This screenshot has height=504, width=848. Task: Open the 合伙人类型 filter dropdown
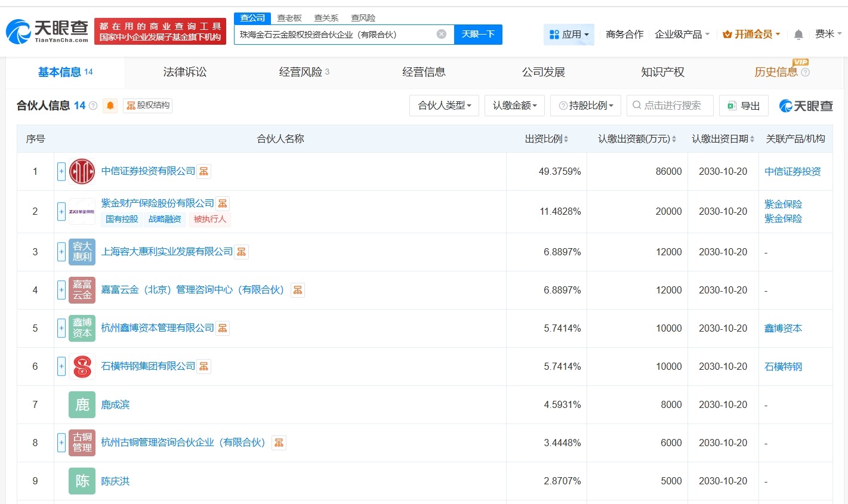444,106
